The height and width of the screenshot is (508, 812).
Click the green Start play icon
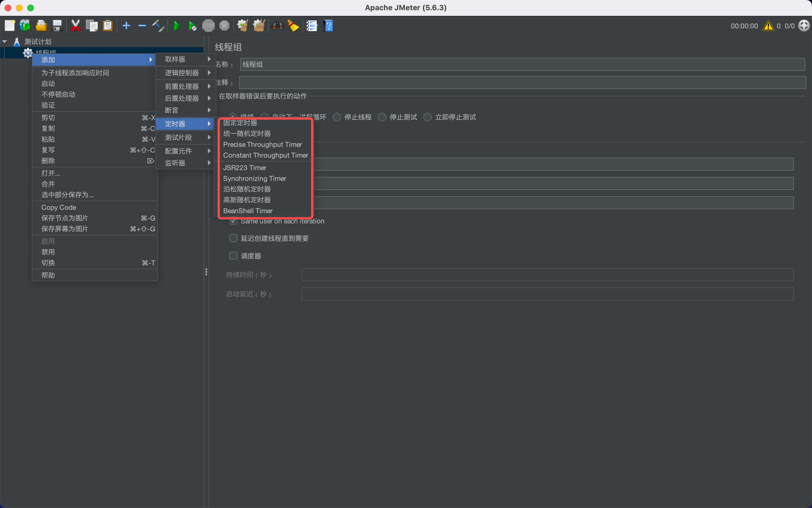(176, 26)
